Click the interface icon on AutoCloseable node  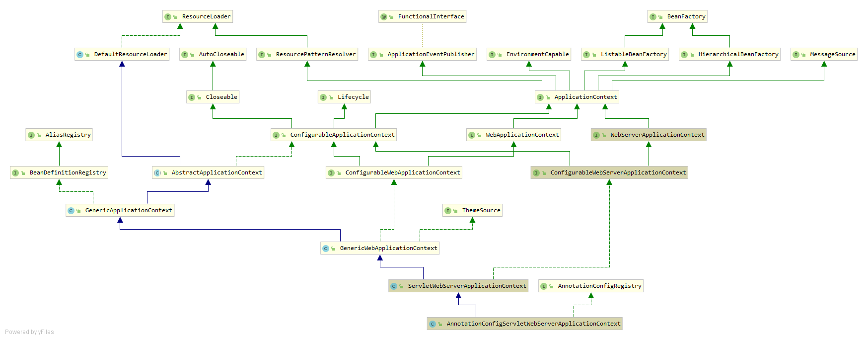click(185, 55)
